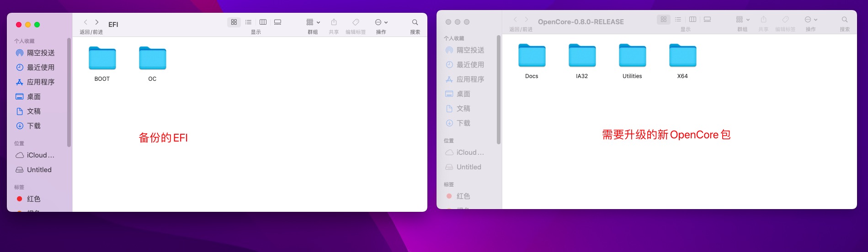Click the 共享 share icon in OpenCore window

(763, 19)
